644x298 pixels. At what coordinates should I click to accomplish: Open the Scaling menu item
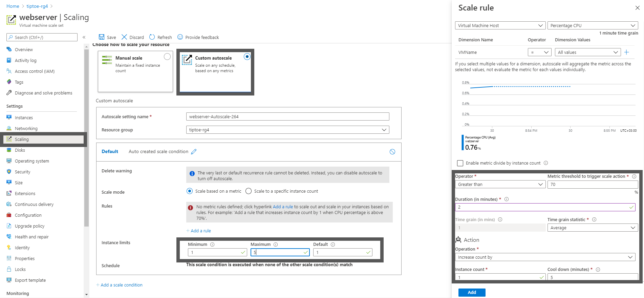pyautogui.click(x=22, y=139)
